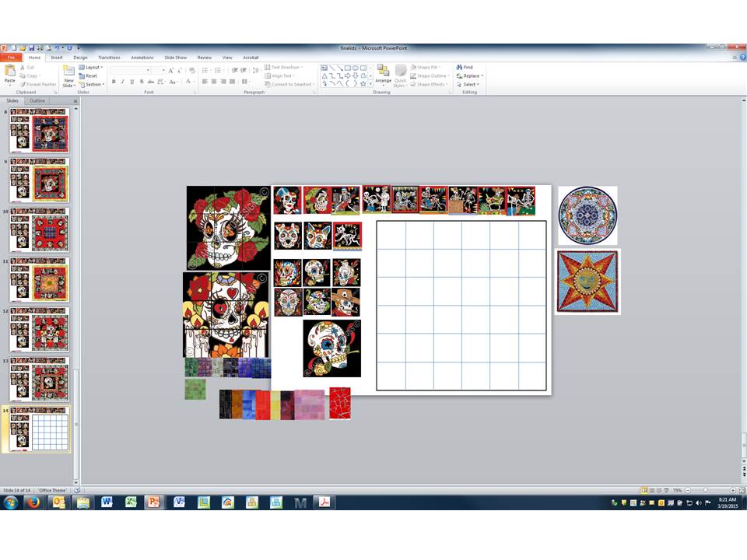The height and width of the screenshot is (560, 747).
Task: Click the Text Direction button
Action: tap(283, 68)
